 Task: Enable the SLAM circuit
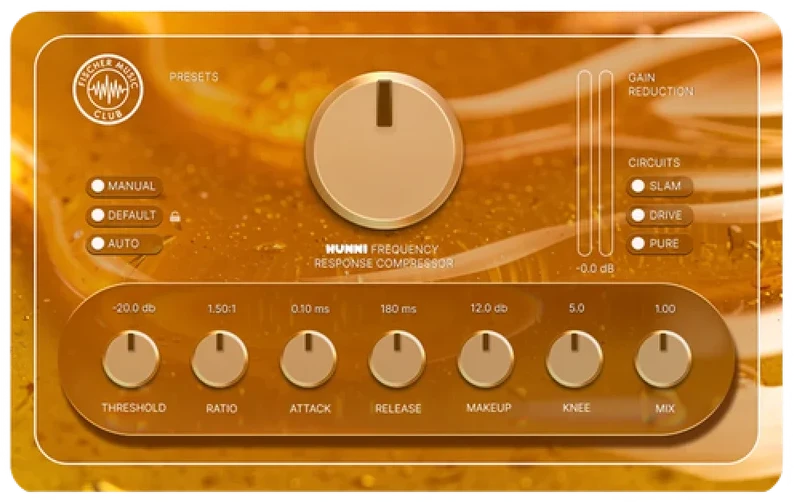click(x=659, y=186)
